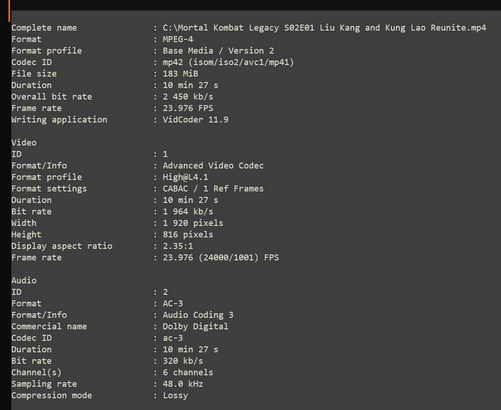Click the Compression mode Lossy value
The width and height of the screenshot is (501, 410).
(x=175, y=396)
